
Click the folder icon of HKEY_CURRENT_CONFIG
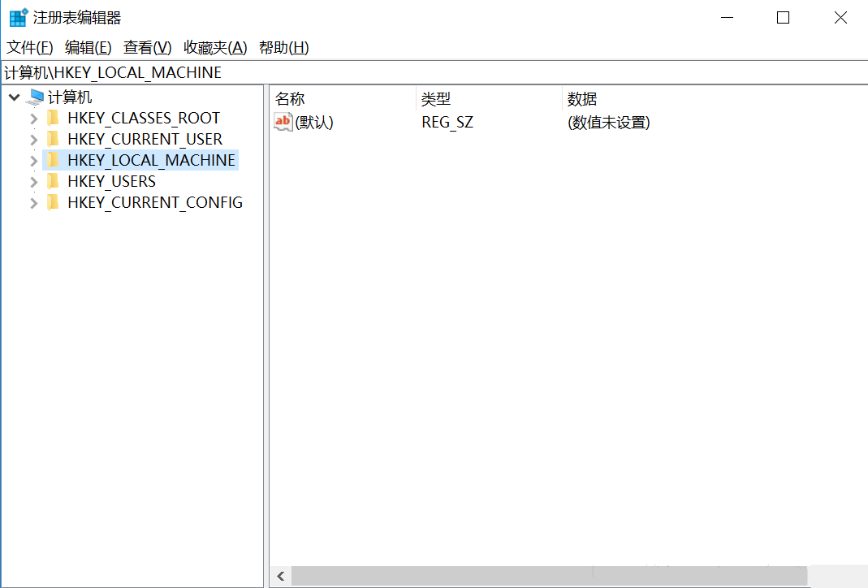(52, 201)
